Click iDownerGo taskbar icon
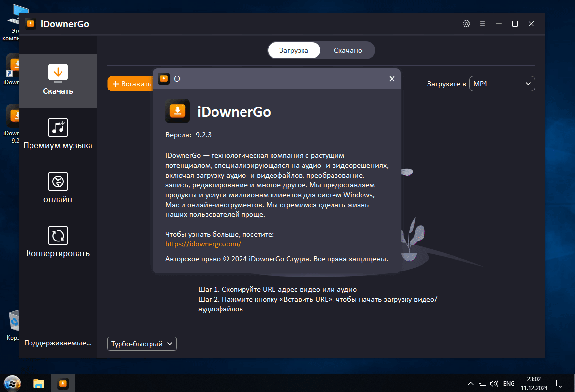The height and width of the screenshot is (392, 575). (62, 383)
